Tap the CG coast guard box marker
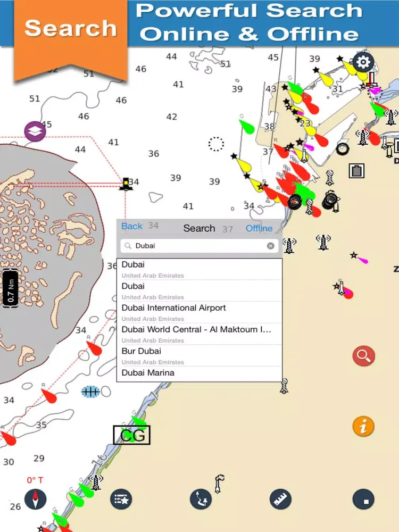This screenshot has width=399, height=532. pyautogui.click(x=131, y=435)
